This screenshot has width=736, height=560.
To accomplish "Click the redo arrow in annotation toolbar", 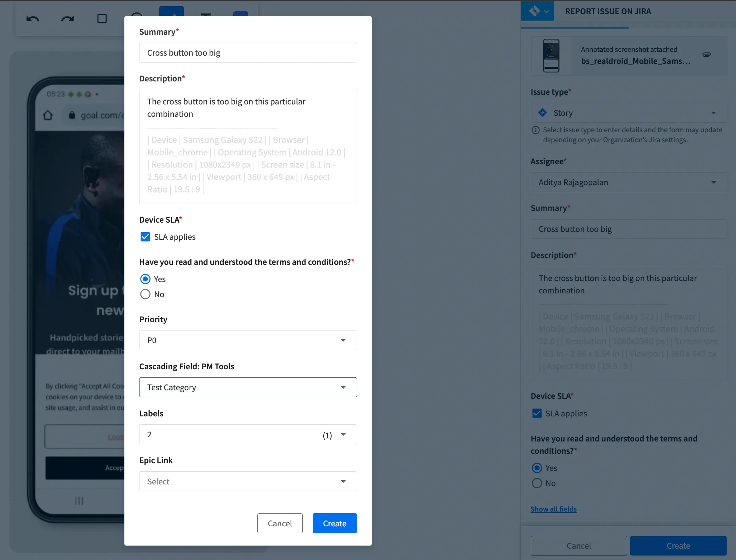I will pyautogui.click(x=67, y=19).
